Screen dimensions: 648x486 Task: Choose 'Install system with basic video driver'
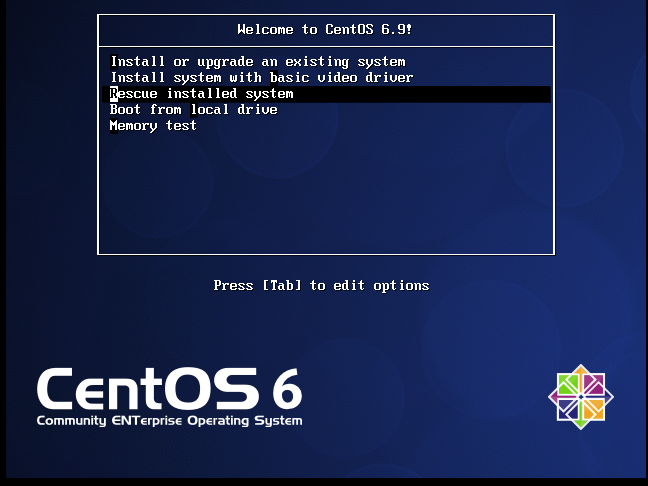tap(262, 78)
